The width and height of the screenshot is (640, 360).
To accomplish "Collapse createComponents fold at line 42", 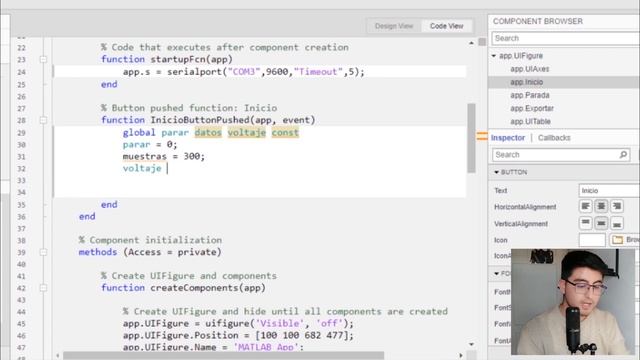I will [43, 288].
